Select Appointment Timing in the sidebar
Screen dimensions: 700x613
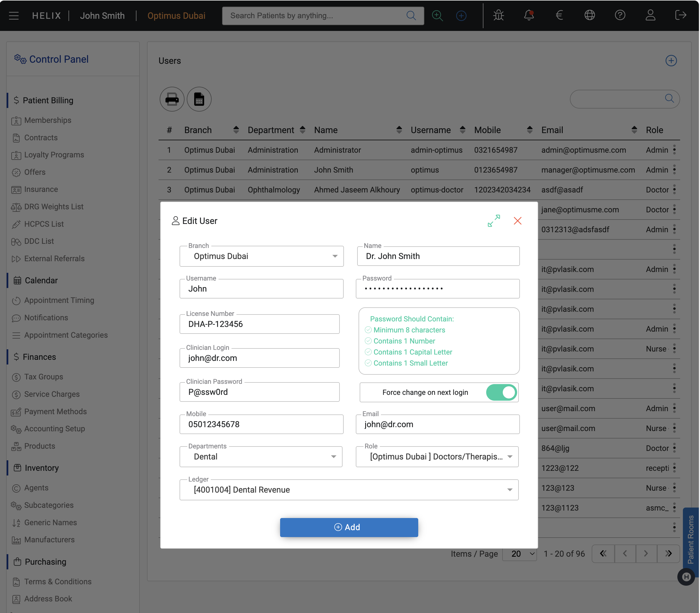pyautogui.click(x=59, y=300)
